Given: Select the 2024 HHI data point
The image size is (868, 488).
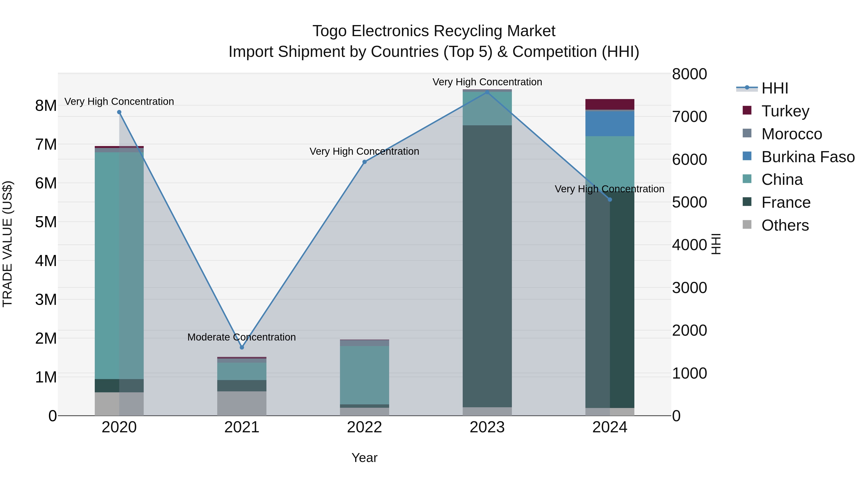Looking at the screenshot, I should pos(610,200).
